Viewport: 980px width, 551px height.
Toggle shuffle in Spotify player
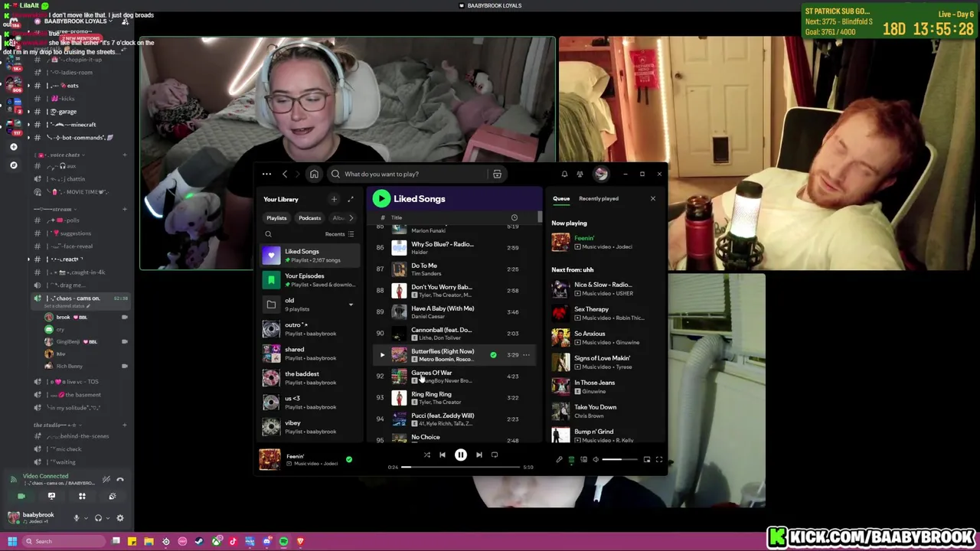[426, 455]
